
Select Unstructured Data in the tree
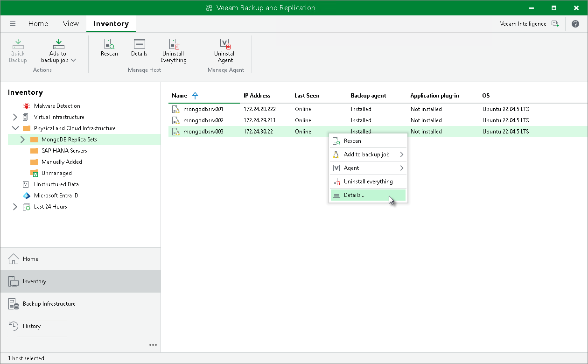coord(56,184)
